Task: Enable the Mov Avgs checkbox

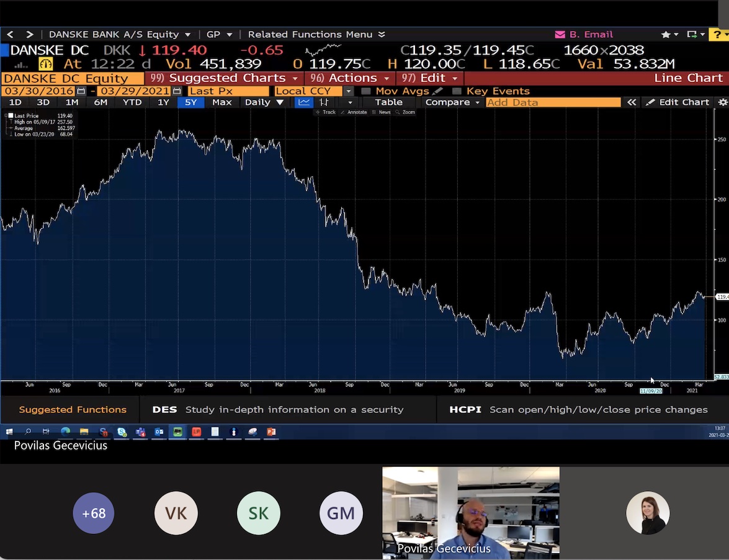Action: (x=366, y=91)
